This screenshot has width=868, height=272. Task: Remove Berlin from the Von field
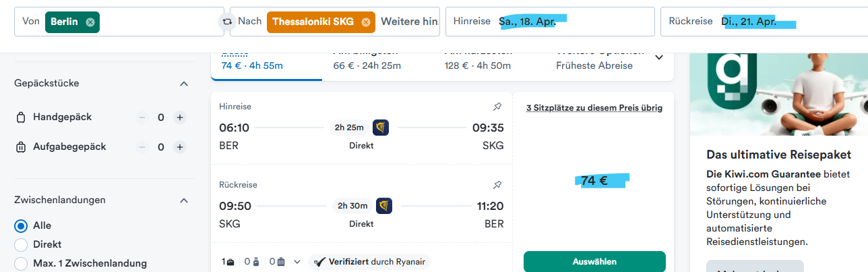point(90,22)
